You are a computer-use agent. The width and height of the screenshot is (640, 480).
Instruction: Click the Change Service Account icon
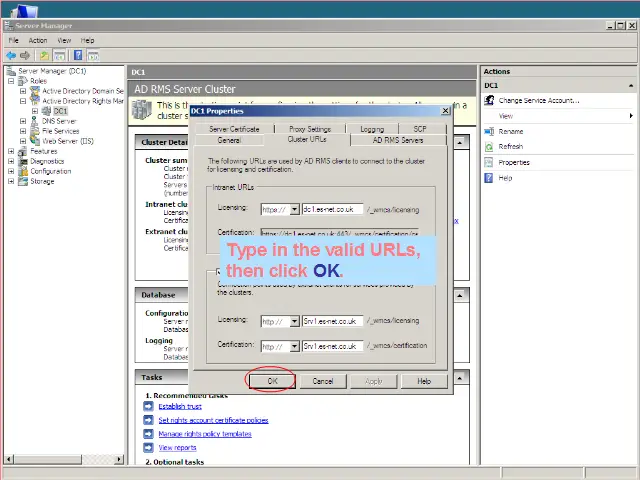click(x=489, y=100)
